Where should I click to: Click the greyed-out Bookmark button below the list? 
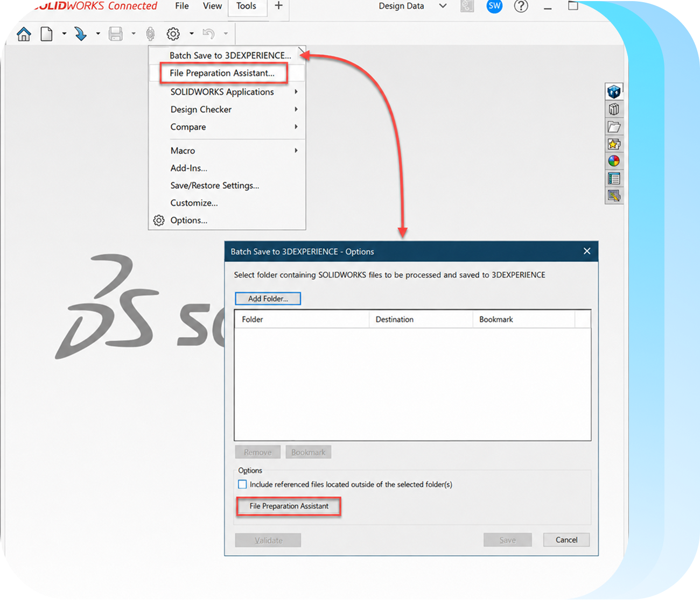pos(308,452)
